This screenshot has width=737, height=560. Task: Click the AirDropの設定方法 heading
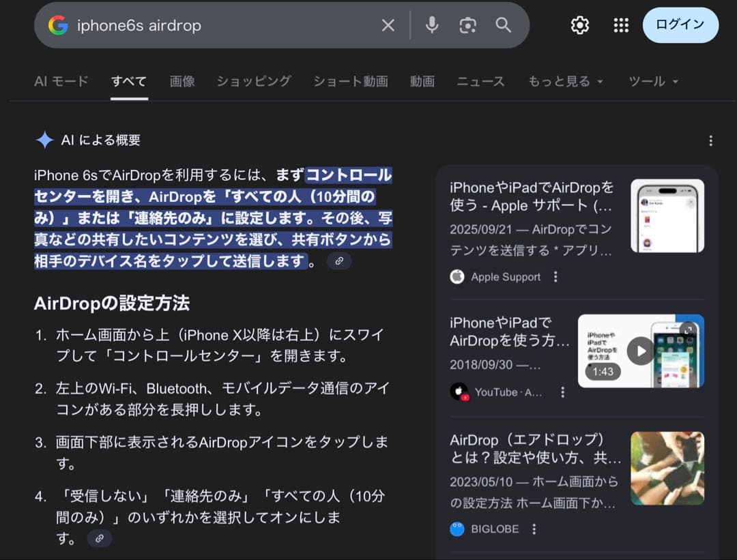pyautogui.click(x=112, y=304)
